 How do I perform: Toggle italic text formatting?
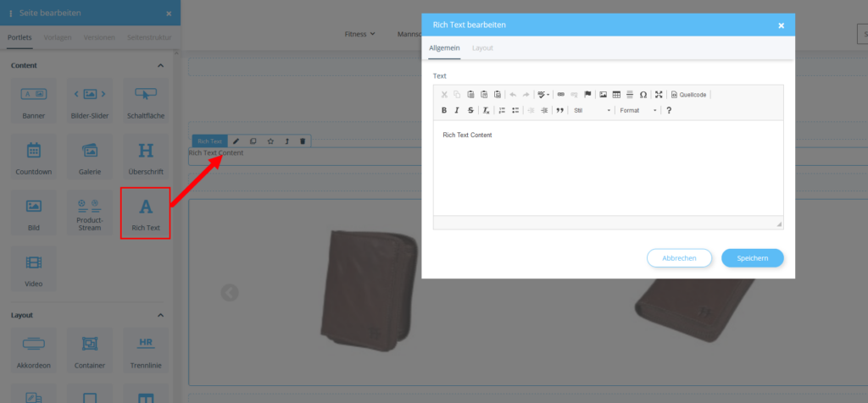point(457,110)
